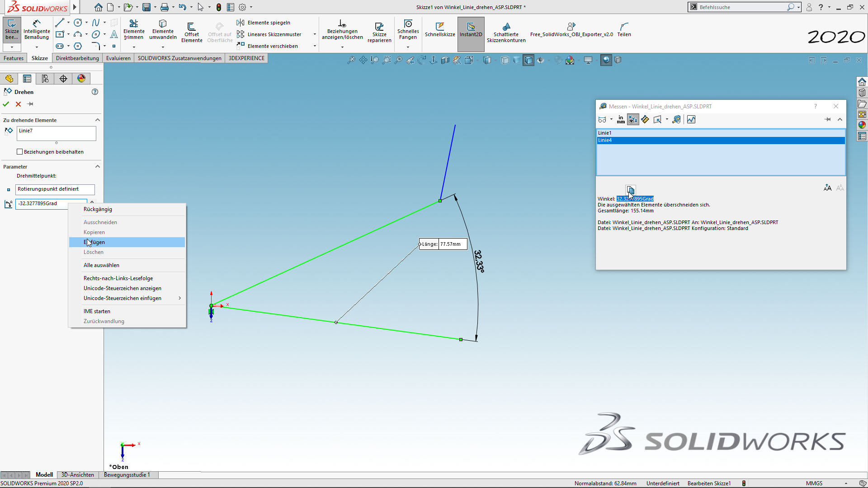Click the Messen units in/mm icon
This screenshot has width=868, height=488.
coord(621,119)
